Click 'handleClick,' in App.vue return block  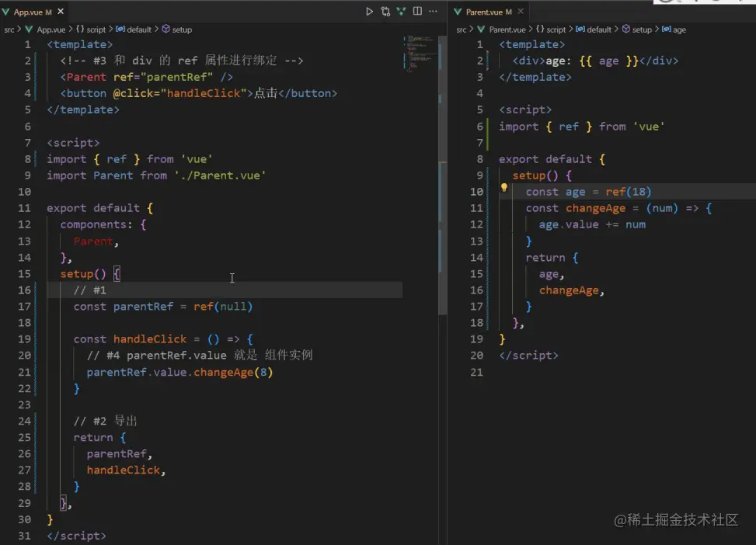126,470
